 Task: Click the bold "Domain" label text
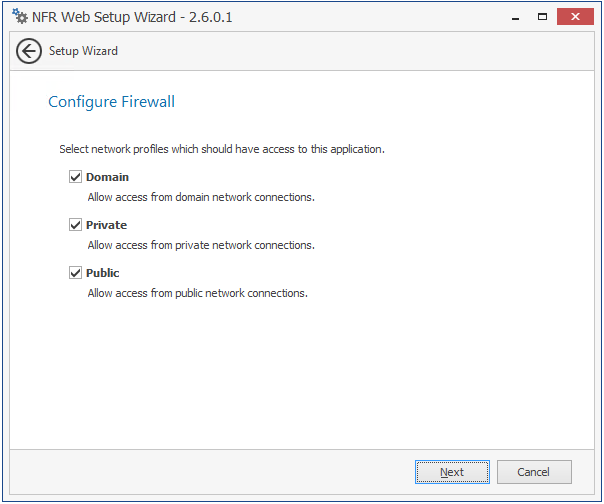coord(107,177)
